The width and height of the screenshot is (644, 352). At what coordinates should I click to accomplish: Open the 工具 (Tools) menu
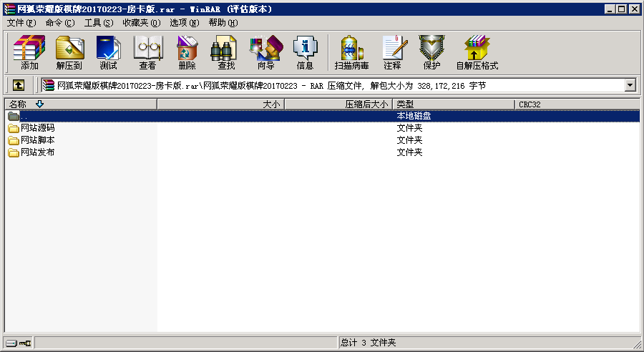[x=98, y=23]
